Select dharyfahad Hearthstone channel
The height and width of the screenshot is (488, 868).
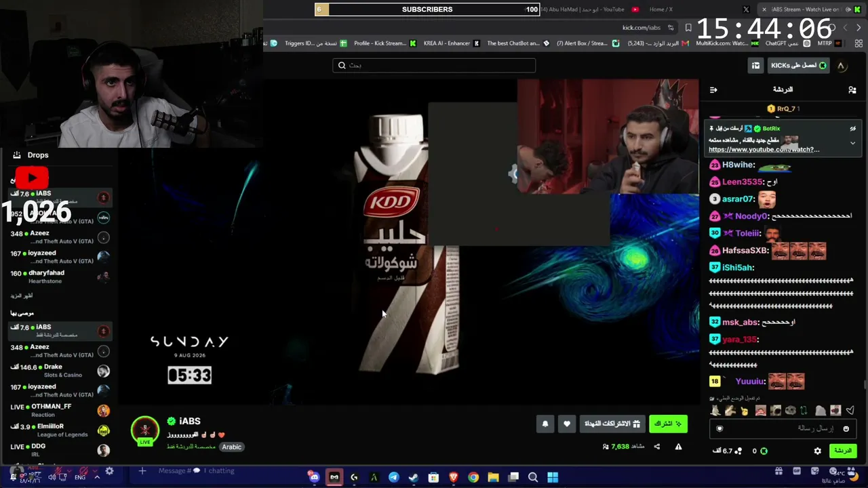pyautogui.click(x=60, y=277)
